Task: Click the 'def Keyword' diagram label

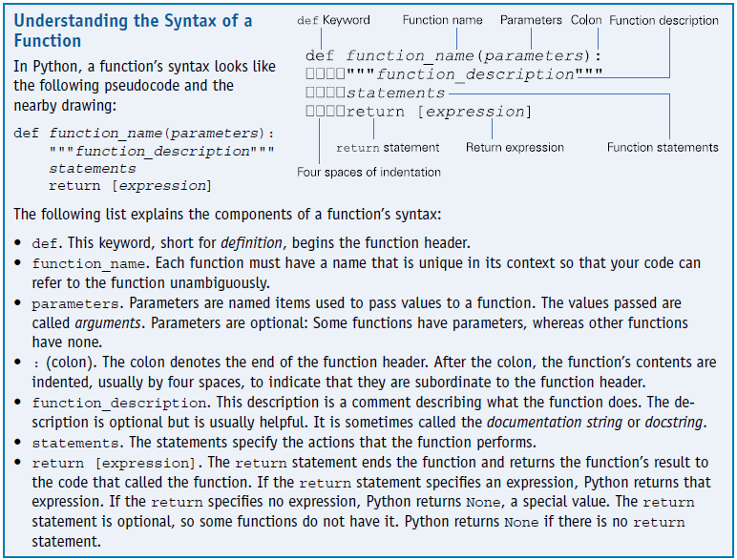Action: 346,20
